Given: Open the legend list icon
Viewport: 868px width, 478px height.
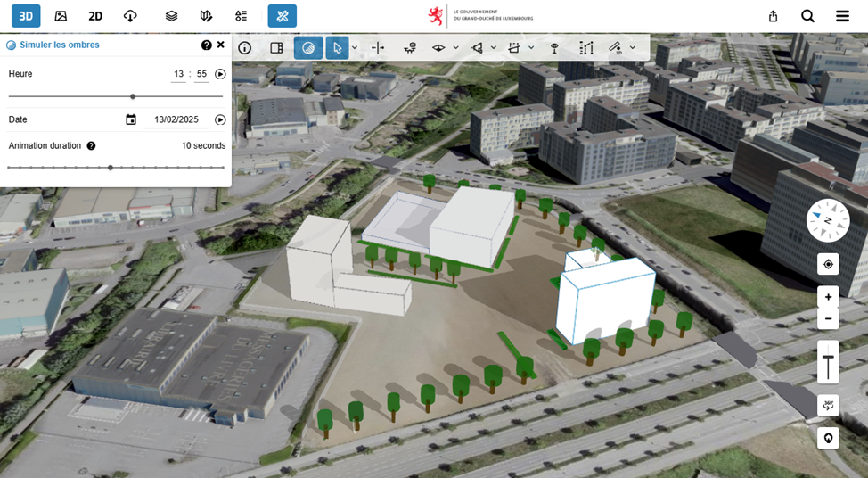Looking at the screenshot, I should click(241, 16).
